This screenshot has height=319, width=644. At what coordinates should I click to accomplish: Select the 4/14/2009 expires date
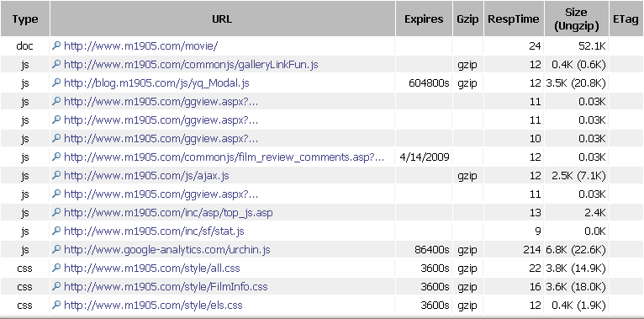tap(425, 157)
